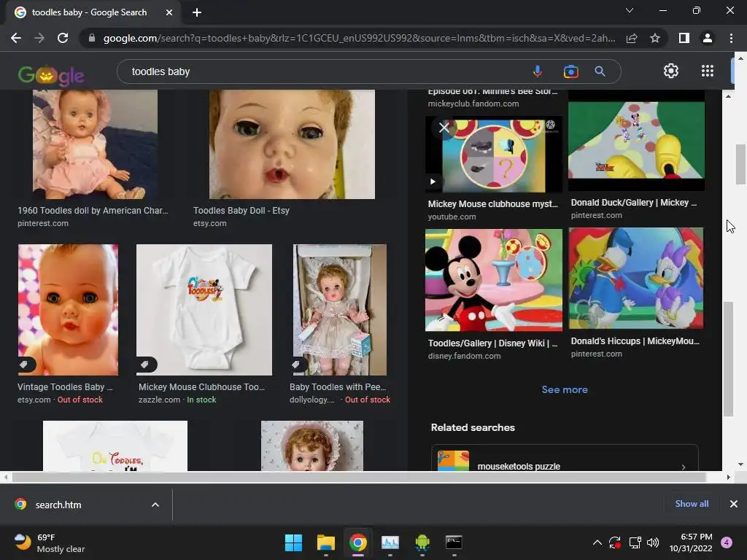
Task: Click the browser forward arrow
Action: [x=39, y=38]
